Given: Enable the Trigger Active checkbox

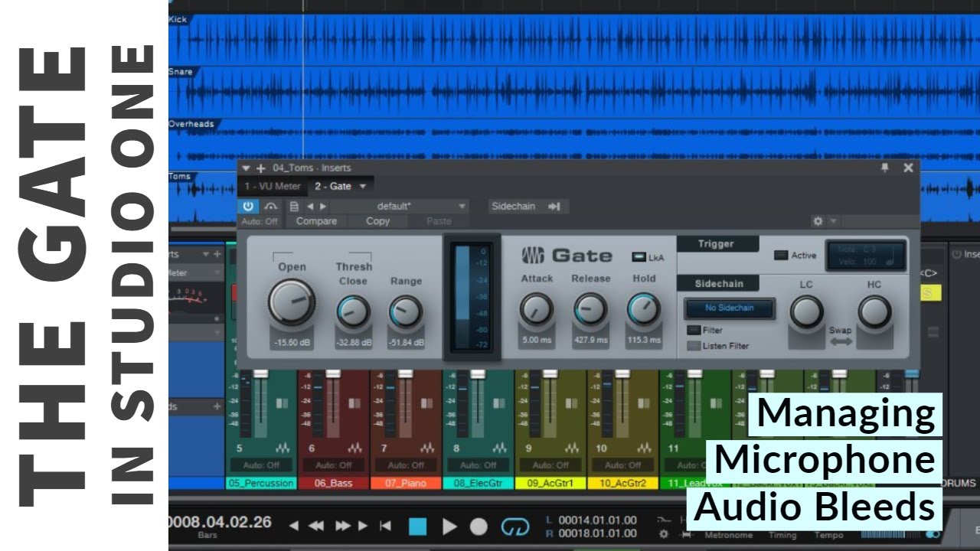Looking at the screenshot, I should click(781, 256).
